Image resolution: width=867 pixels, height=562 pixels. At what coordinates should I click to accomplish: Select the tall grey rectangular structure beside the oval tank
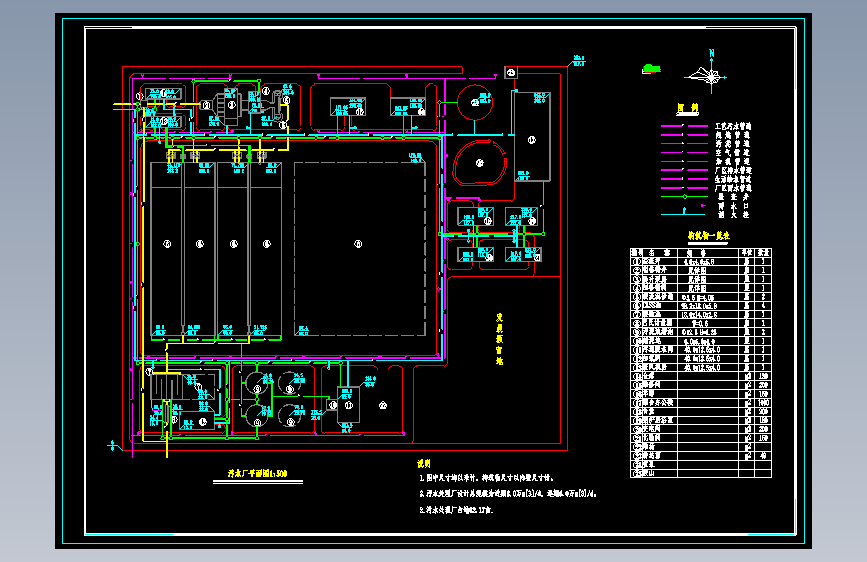tap(532, 137)
